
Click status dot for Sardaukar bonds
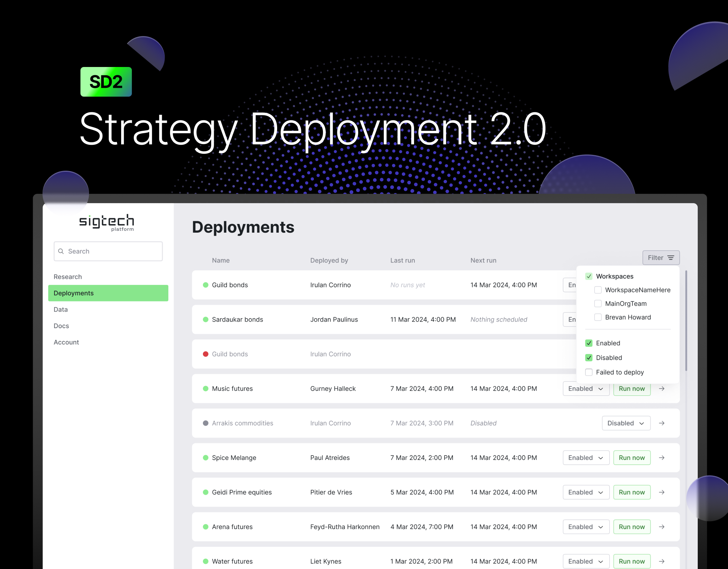206,319
